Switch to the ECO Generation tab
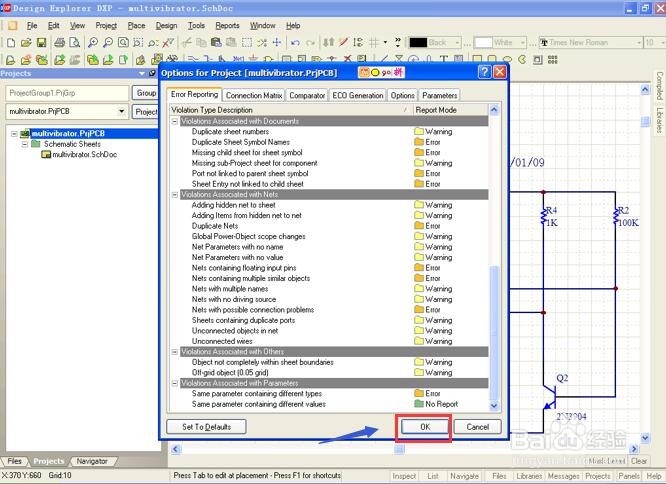Image resolution: width=666 pixels, height=484 pixels. (358, 96)
